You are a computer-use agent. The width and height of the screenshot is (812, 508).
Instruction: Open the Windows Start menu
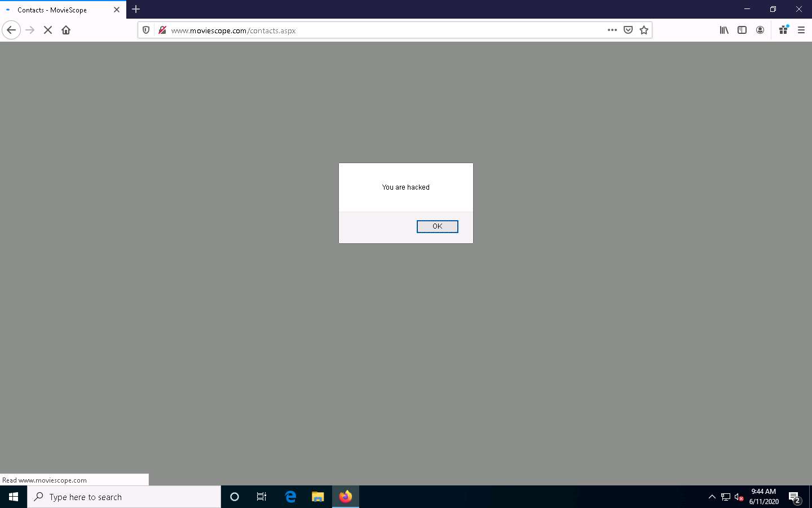(x=12, y=497)
